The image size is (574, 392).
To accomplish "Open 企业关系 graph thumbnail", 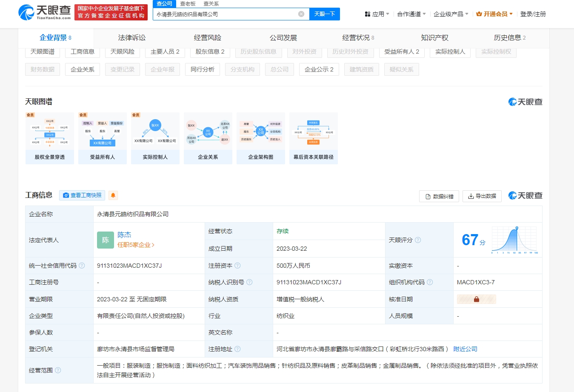I will coord(208,138).
